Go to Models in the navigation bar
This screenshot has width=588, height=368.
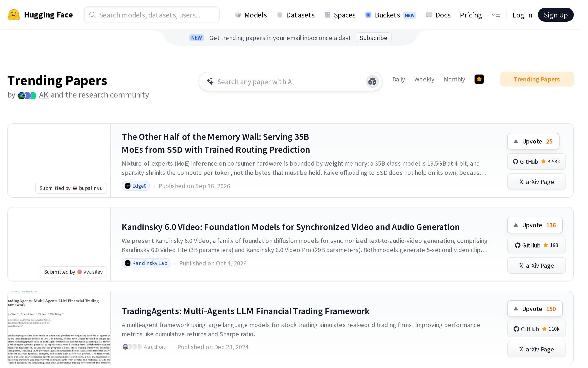[x=251, y=15]
